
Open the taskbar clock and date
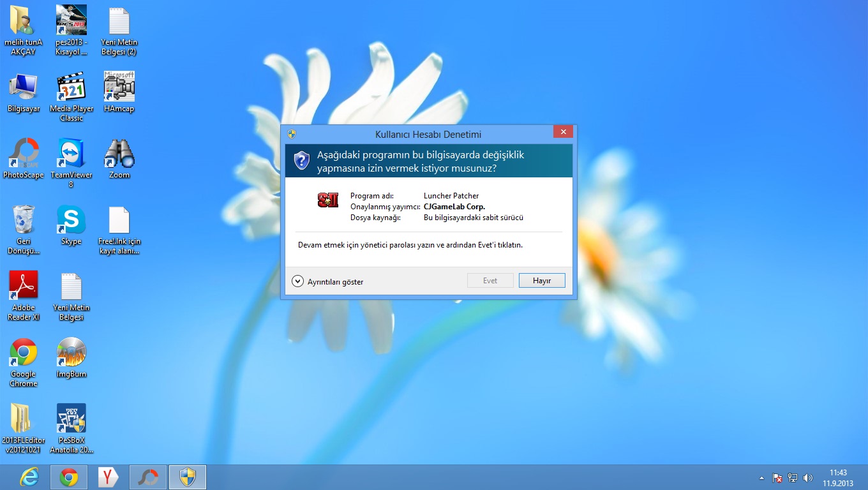(837, 477)
